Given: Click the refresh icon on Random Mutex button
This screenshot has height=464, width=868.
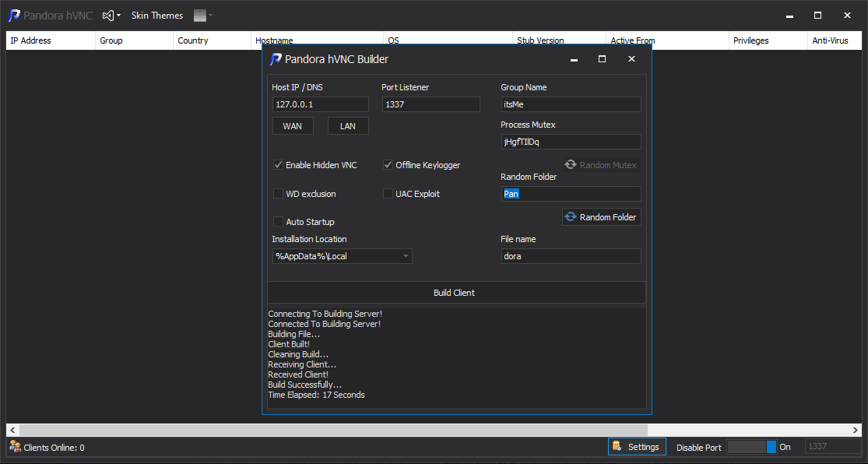Looking at the screenshot, I should coord(571,165).
